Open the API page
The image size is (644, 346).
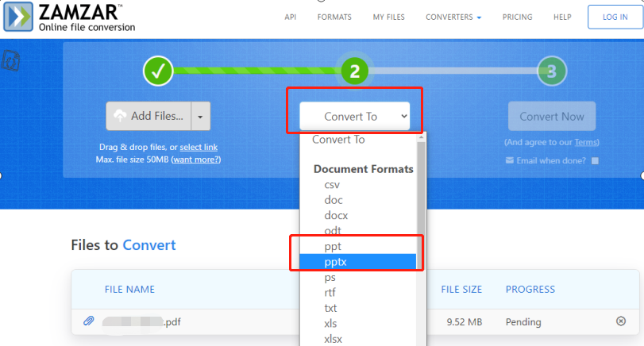click(x=291, y=17)
